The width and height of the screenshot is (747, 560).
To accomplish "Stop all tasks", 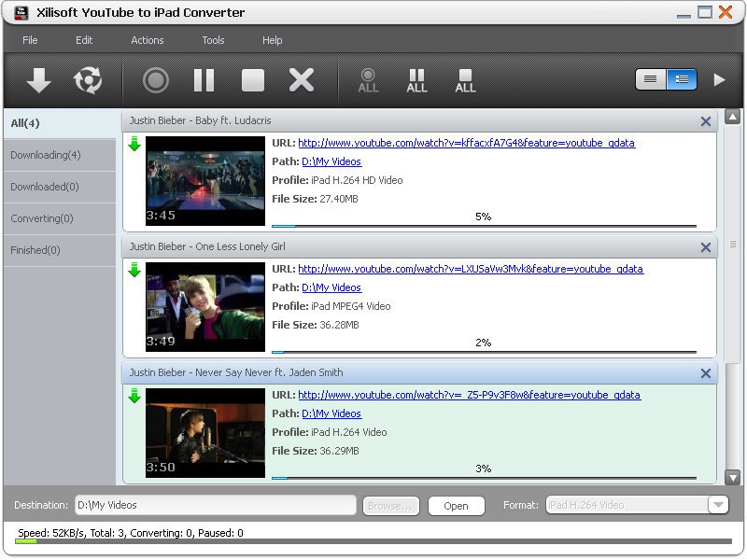I will 465,80.
